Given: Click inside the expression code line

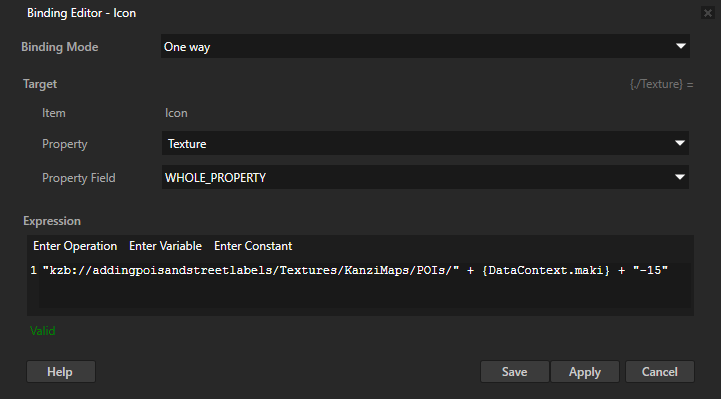Looking at the screenshot, I should 355,270.
